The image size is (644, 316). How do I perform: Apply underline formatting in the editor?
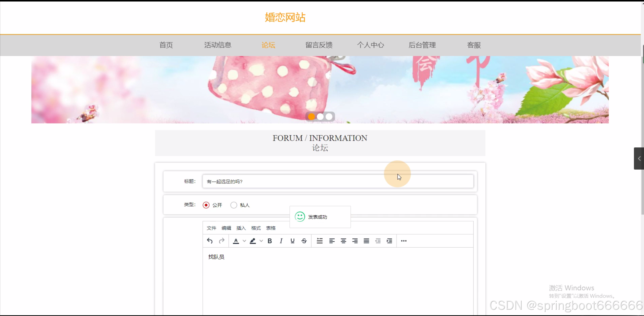(292, 241)
